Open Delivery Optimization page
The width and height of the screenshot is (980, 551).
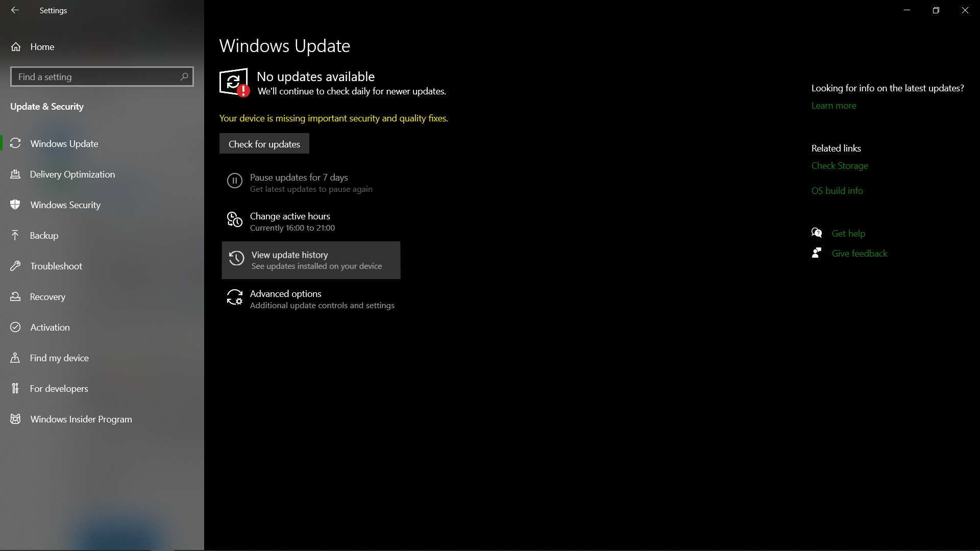[x=102, y=174]
